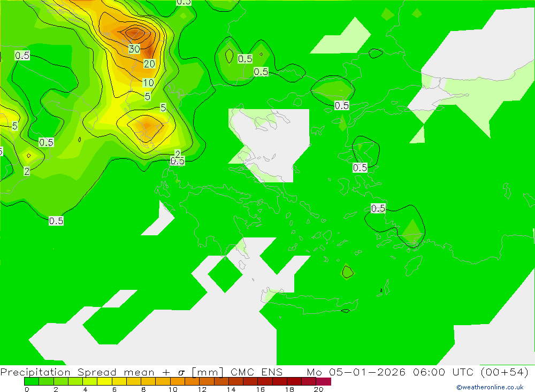
Task: Click the 'CMC ENS' model name text
Action: coord(257,372)
